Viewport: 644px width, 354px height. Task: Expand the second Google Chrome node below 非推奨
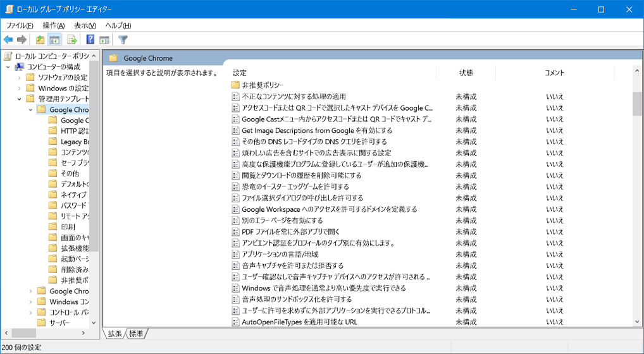point(31,291)
